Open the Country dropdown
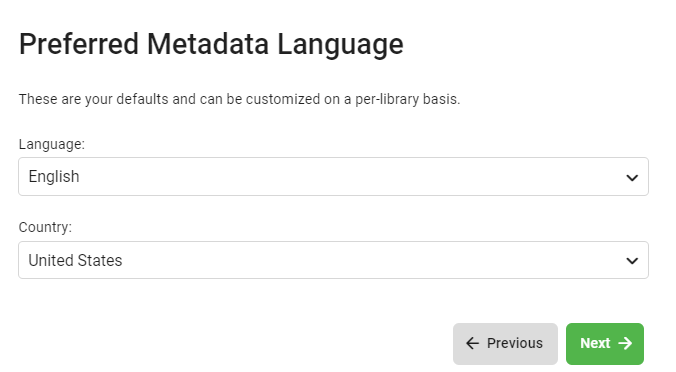The height and width of the screenshot is (372, 676). [x=333, y=260]
